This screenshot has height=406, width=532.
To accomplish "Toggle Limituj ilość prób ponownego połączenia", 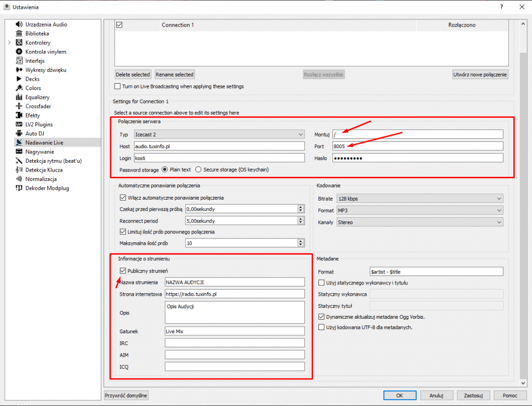I will (123, 232).
